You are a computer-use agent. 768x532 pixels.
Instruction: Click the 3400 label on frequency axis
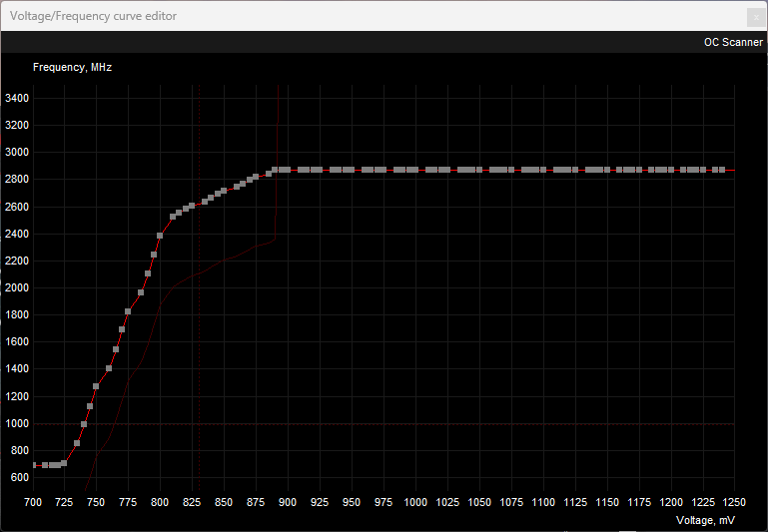tap(17, 99)
